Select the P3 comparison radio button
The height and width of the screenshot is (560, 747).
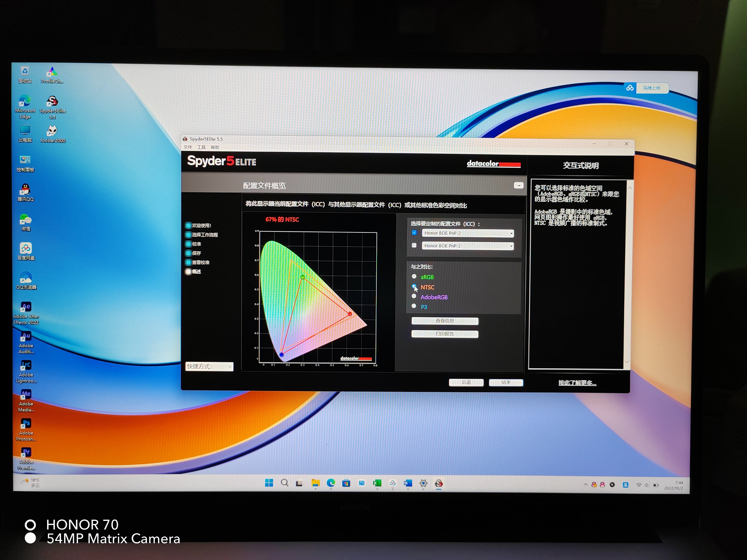click(414, 306)
